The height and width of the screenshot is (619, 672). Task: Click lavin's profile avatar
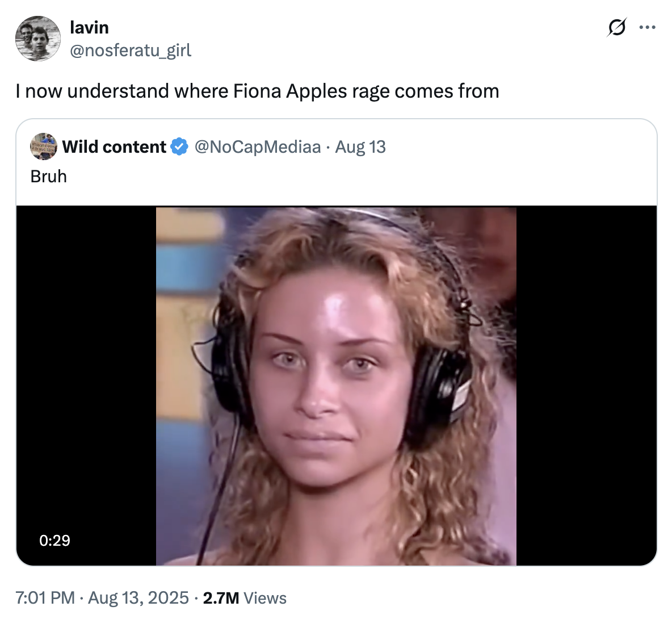pyautogui.click(x=37, y=39)
